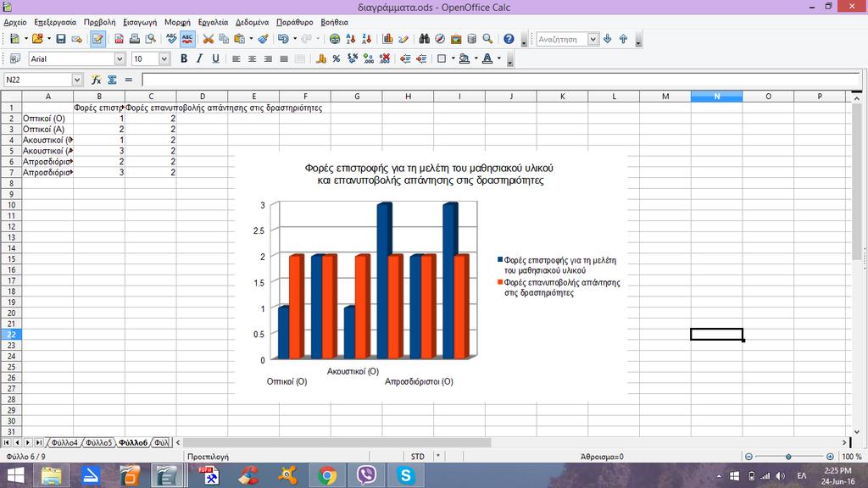Open the Function Wizard fx icon
The height and width of the screenshot is (488, 868).
pyautogui.click(x=97, y=80)
